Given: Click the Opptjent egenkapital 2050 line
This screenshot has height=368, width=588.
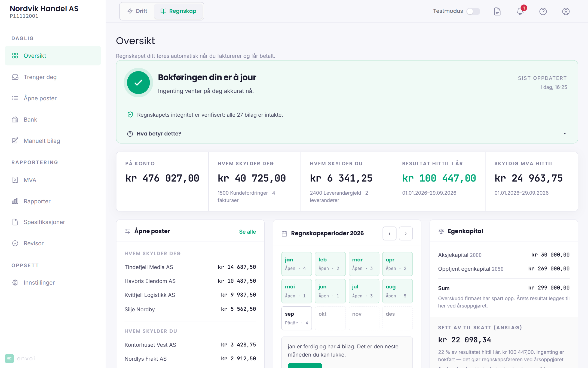Looking at the screenshot, I should tap(504, 269).
